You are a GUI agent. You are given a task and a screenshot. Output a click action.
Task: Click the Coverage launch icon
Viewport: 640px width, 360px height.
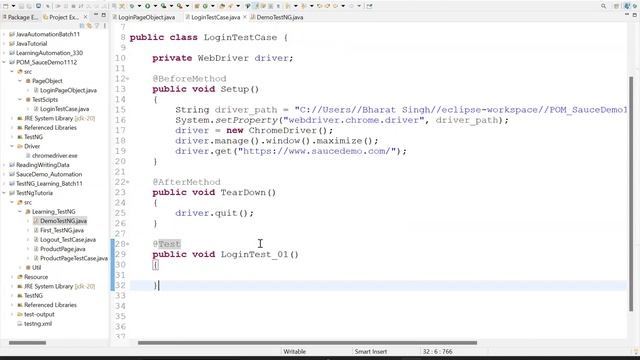coord(163,6)
